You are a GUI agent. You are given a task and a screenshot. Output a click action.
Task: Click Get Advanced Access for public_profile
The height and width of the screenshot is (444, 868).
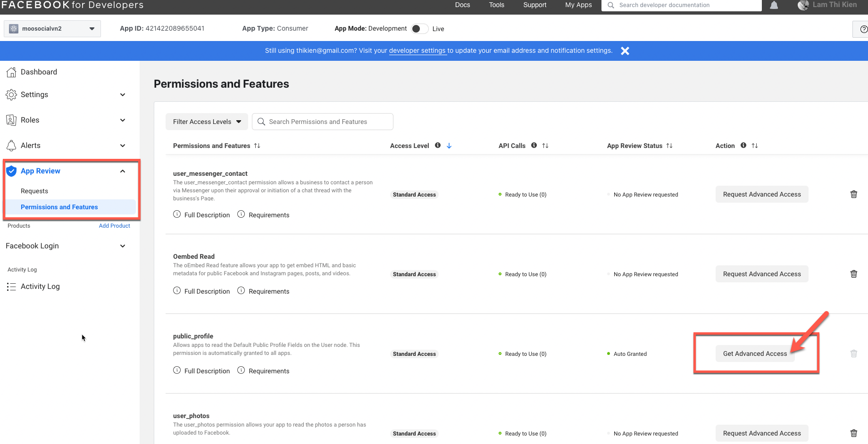pyautogui.click(x=755, y=354)
